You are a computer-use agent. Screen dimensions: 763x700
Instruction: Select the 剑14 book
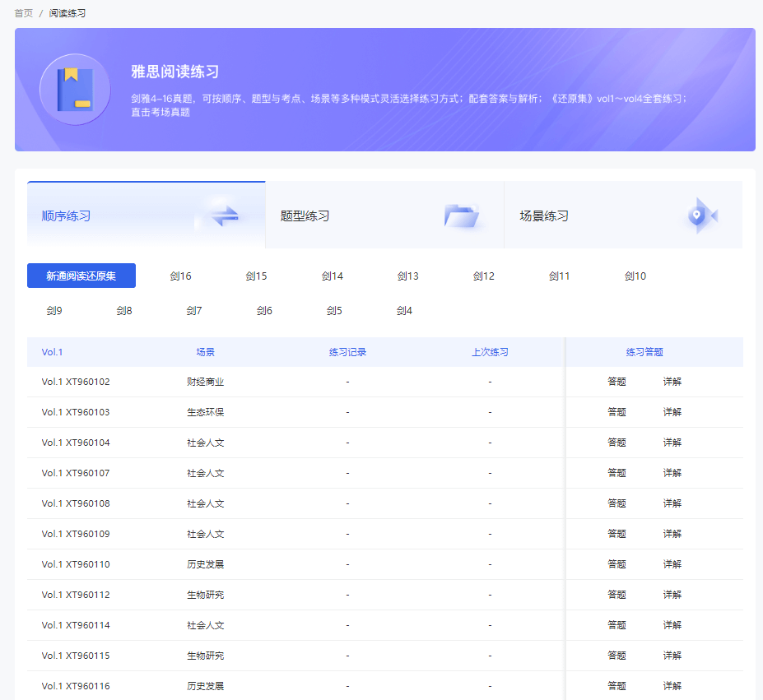[333, 276]
